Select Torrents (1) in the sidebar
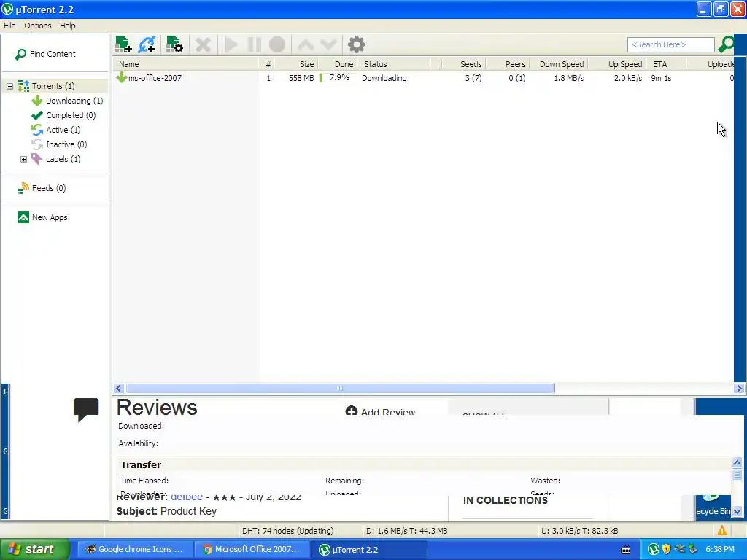 pyautogui.click(x=53, y=86)
